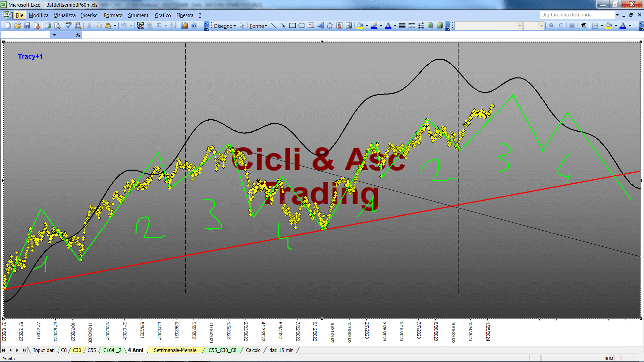
Task: Click the Sort ascending A-Z icon
Action: click(x=173, y=25)
